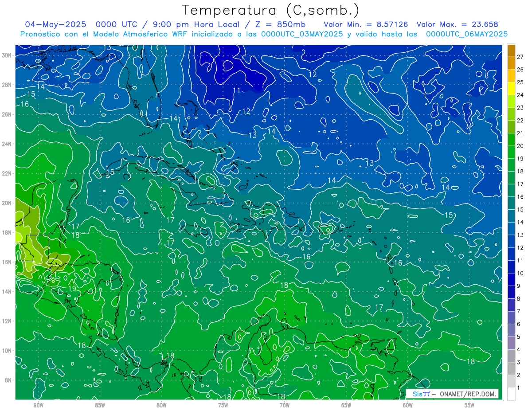The width and height of the screenshot is (532, 411).
Task: Click longitude axis label "55W"
Action: pos(469,405)
